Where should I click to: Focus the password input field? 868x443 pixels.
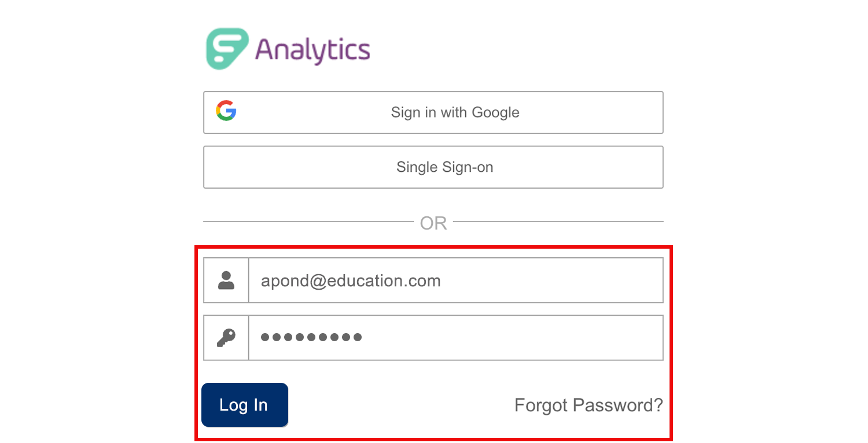(456, 338)
